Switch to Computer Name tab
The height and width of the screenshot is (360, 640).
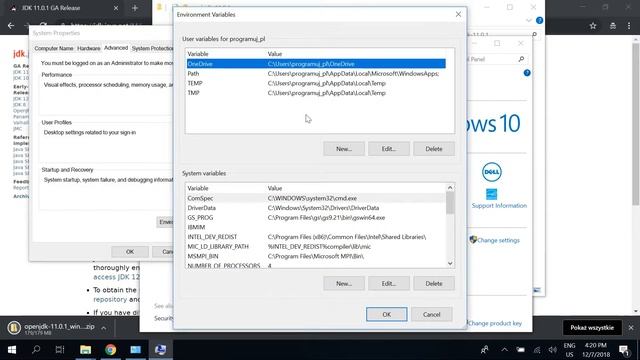click(x=54, y=49)
